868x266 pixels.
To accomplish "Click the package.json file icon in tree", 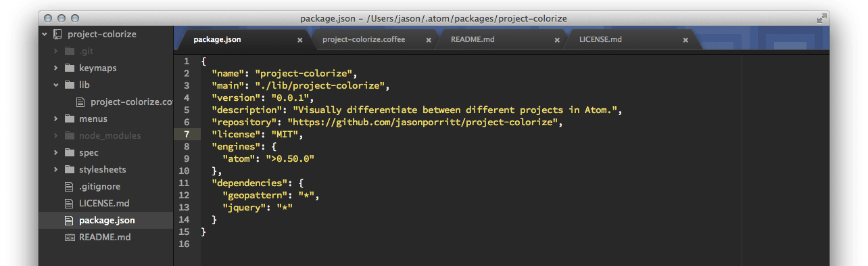I will tap(68, 221).
